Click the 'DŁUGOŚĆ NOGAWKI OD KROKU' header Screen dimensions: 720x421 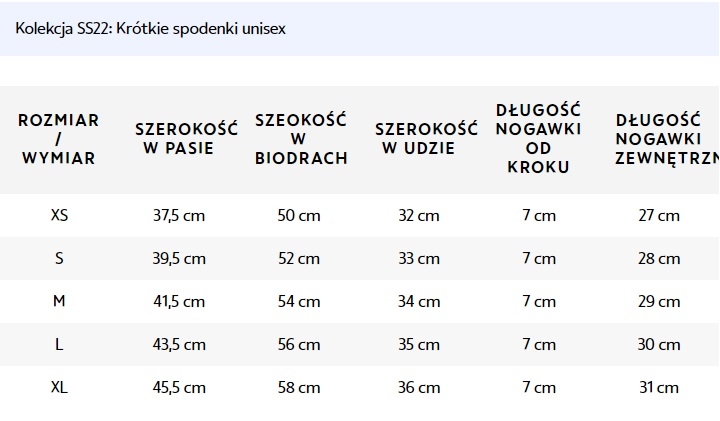point(538,139)
